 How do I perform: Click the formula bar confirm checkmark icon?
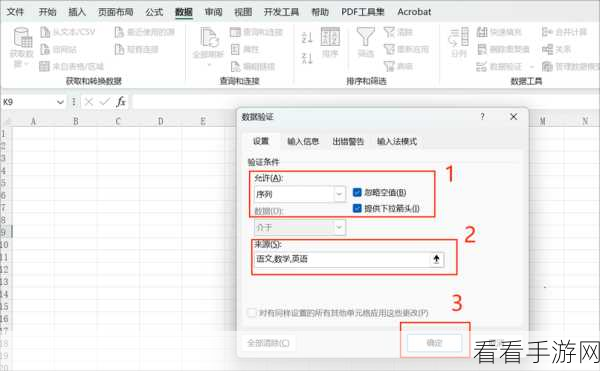point(104,102)
